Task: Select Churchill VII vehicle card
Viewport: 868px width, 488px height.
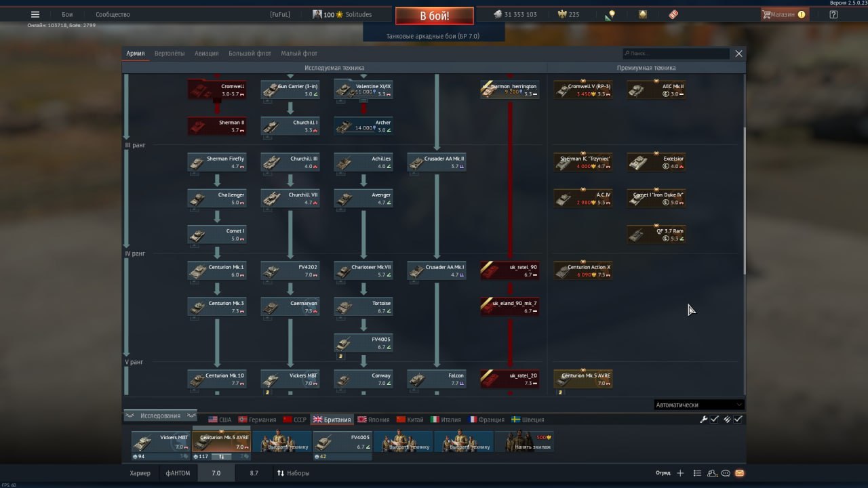Action: coord(290,198)
